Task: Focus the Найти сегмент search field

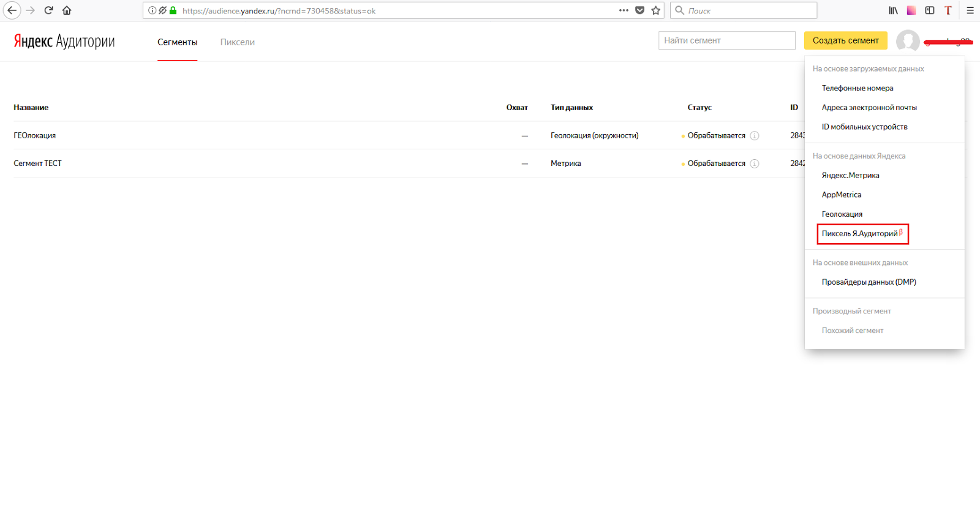Action: (727, 40)
